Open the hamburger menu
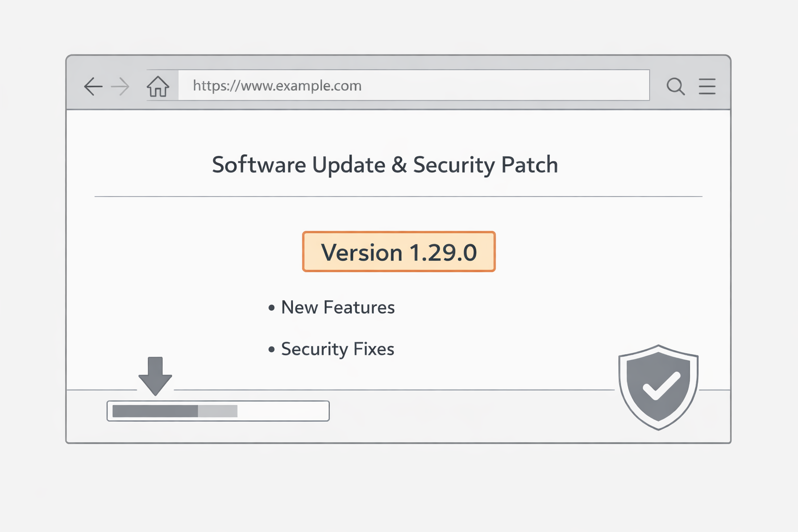 point(707,86)
